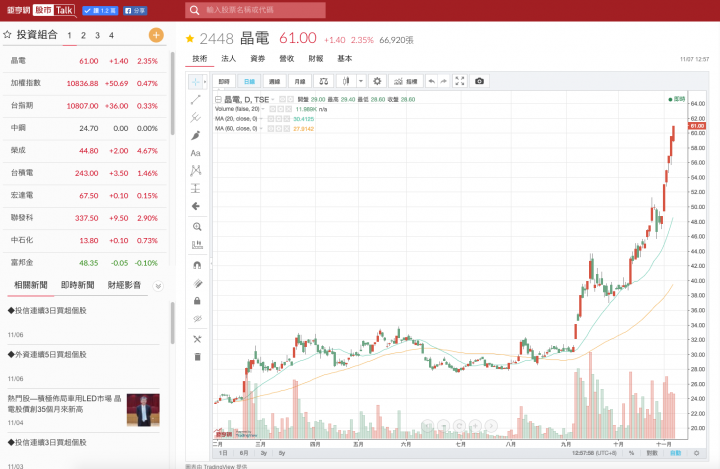Screen dimensions: 720x469
Task: Collapse the 晶電, D, TSE legend box
Action: pyautogui.click(x=219, y=99)
